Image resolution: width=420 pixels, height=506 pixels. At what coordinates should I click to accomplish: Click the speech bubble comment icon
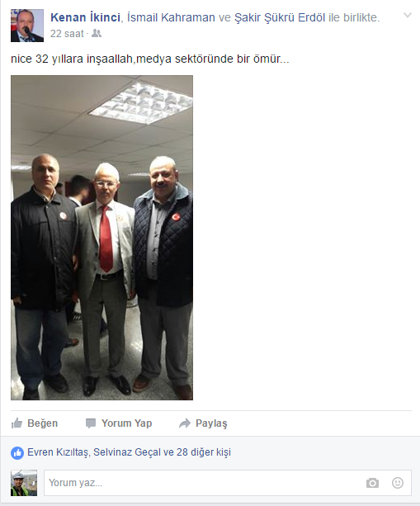tap(91, 423)
